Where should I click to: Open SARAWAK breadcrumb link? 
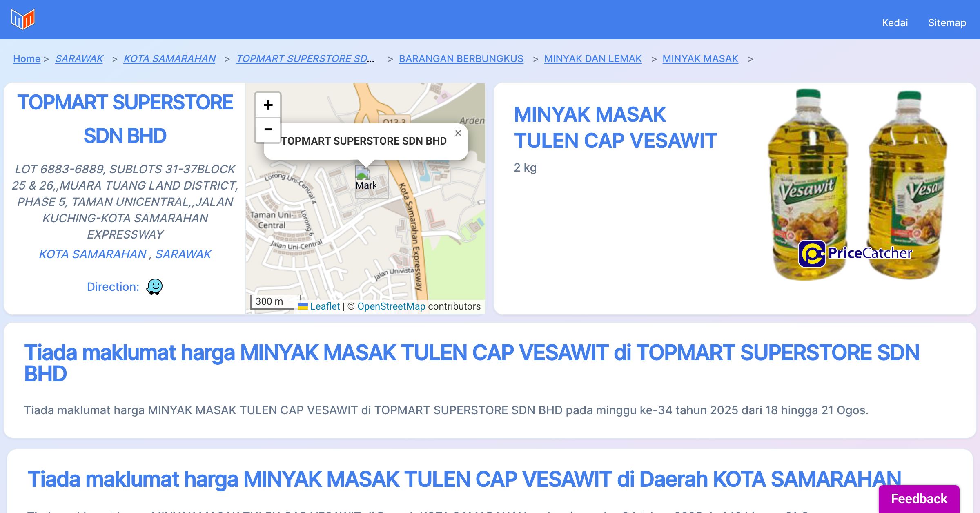(79, 59)
